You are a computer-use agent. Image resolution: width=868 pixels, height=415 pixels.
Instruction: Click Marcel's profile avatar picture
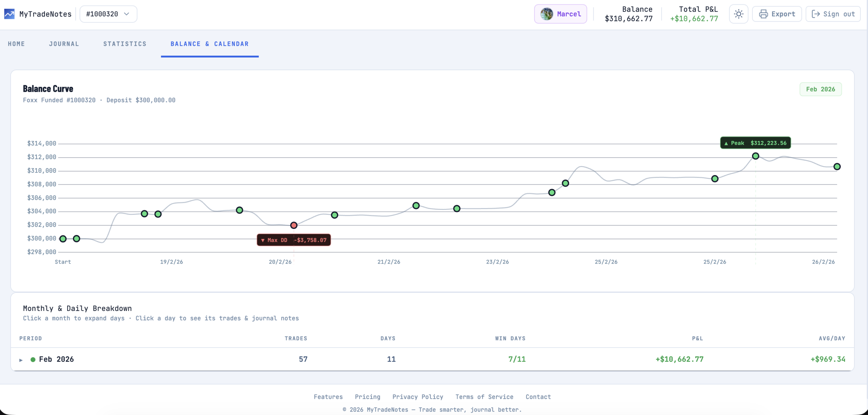[x=547, y=14]
